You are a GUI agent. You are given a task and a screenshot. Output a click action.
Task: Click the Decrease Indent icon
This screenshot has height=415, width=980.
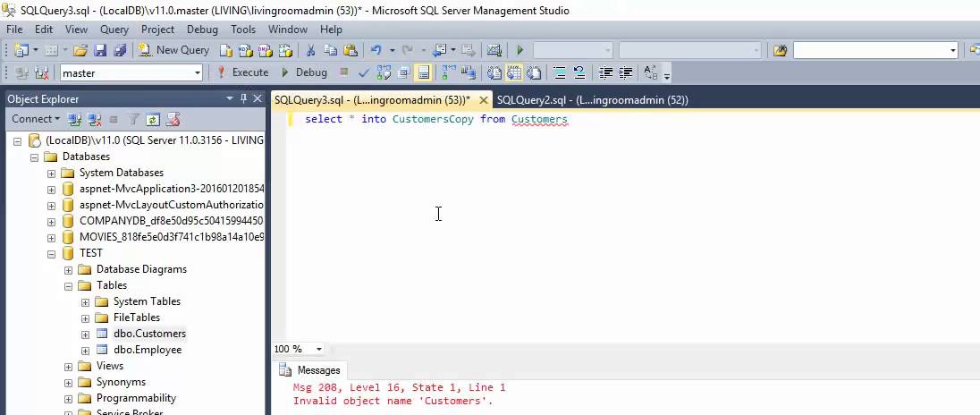click(x=605, y=72)
